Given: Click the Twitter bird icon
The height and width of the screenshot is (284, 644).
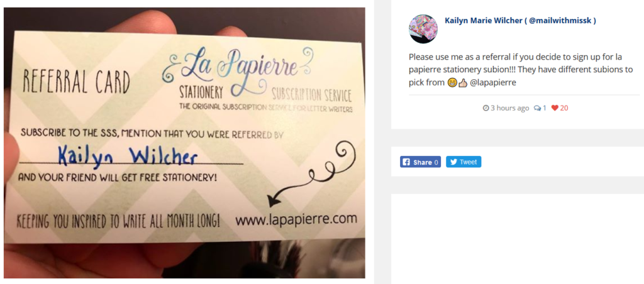Looking at the screenshot, I should (453, 161).
